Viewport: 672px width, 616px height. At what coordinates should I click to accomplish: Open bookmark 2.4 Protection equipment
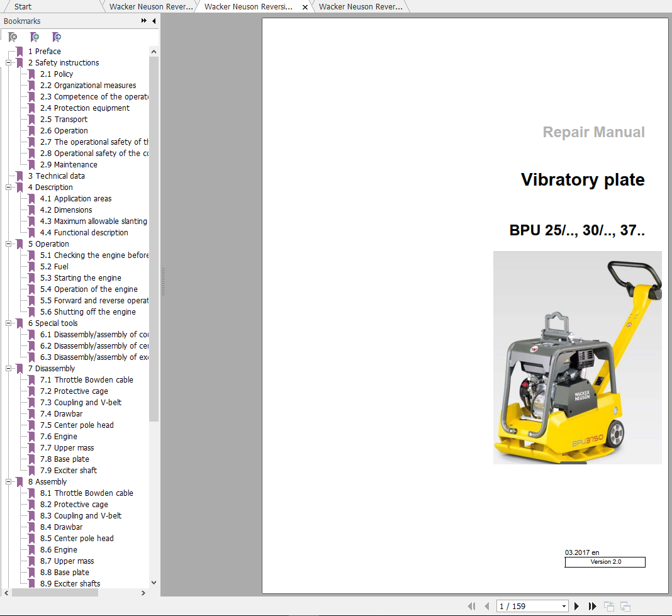pyautogui.click(x=85, y=108)
